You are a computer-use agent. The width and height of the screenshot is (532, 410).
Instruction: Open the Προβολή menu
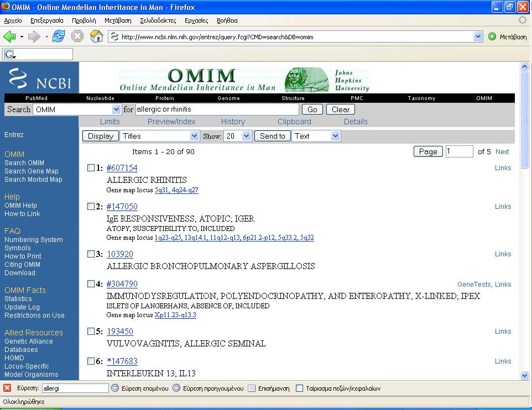click(84, 20)
